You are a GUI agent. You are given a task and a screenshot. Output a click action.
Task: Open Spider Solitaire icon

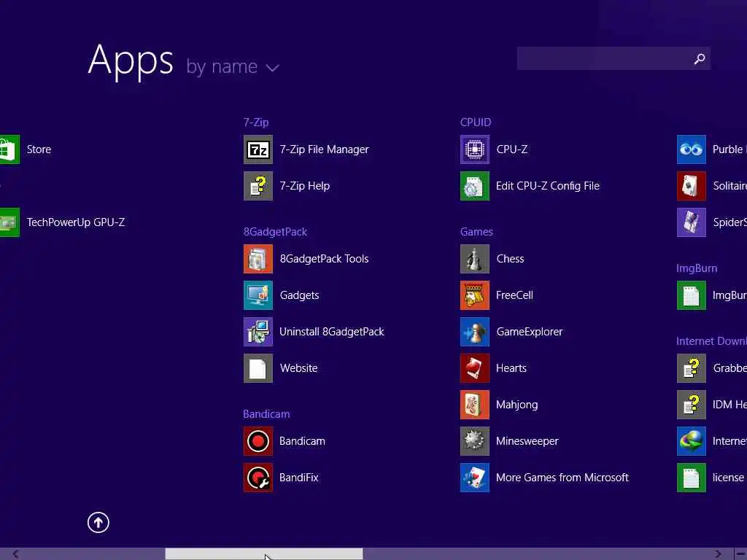[692, 222]
